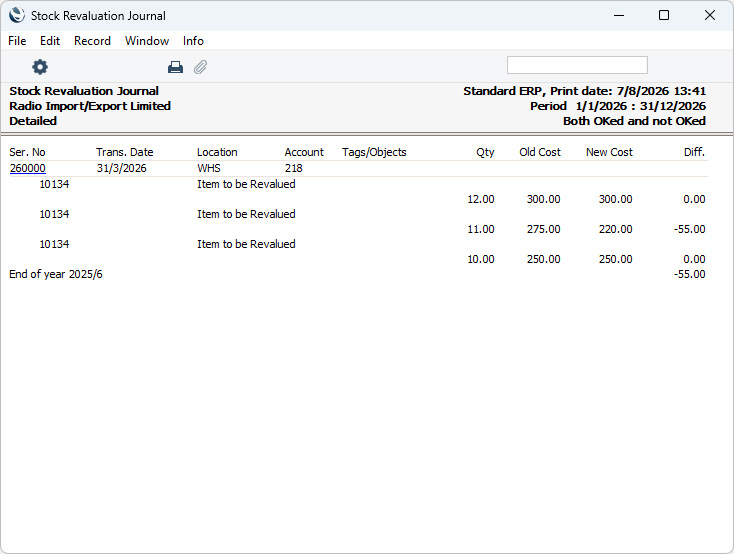This screenshot has width=734, height=554.
Task: Open the Window menu
Action: tap(147, 41)
